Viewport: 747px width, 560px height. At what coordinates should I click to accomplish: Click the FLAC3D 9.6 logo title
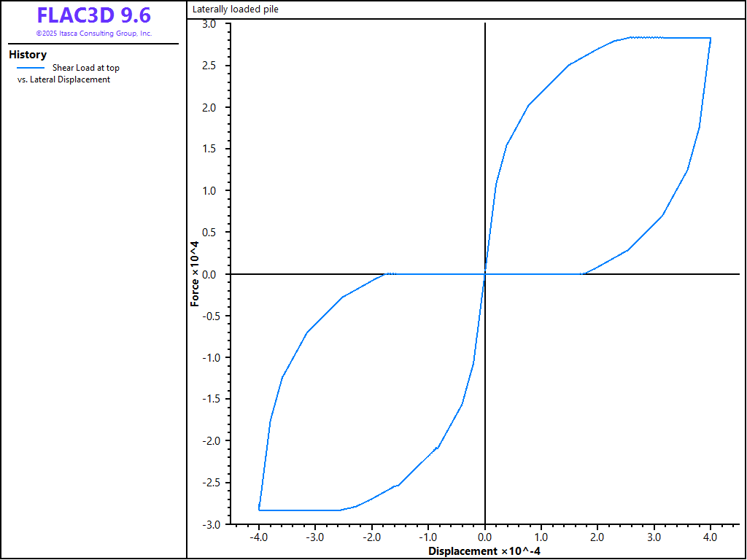tap(93, 15)
